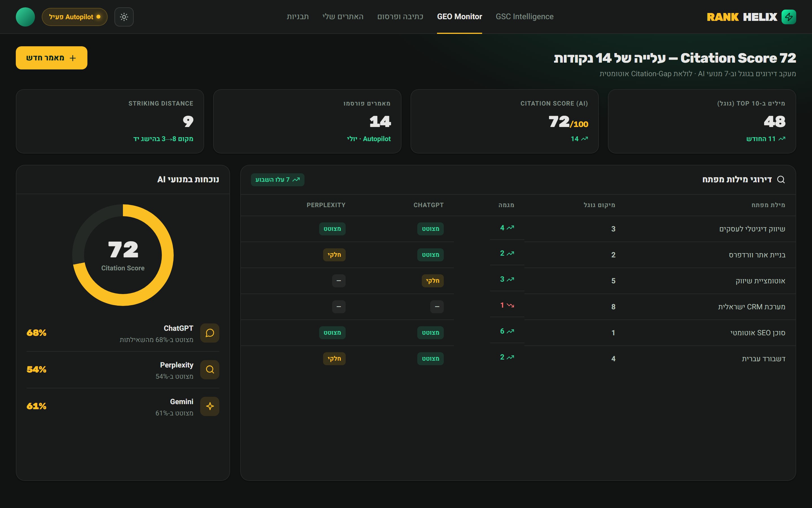Click the up-trend icon in the וורדפרס row
The width and height of the screenshot is (812, 508).
[x=510, y=253]
